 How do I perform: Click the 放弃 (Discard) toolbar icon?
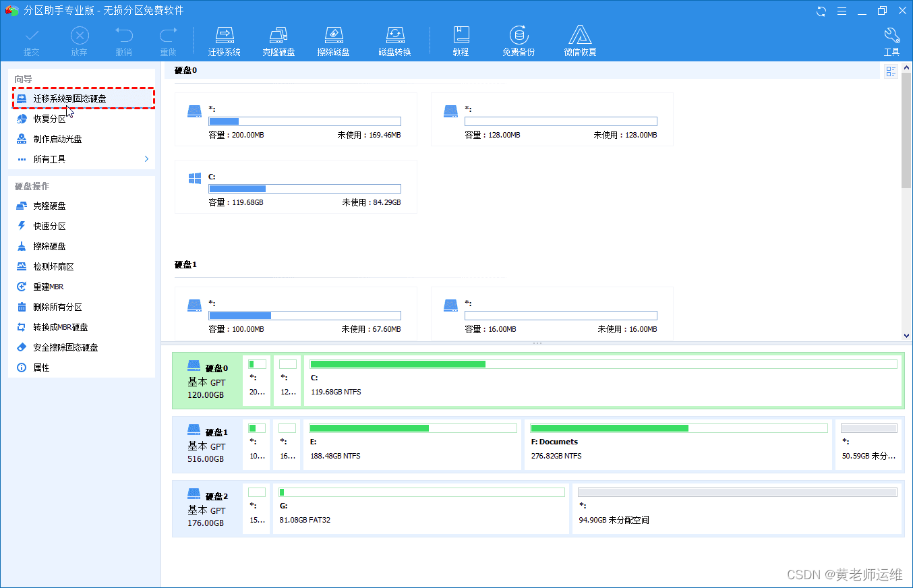click(80, 42)
